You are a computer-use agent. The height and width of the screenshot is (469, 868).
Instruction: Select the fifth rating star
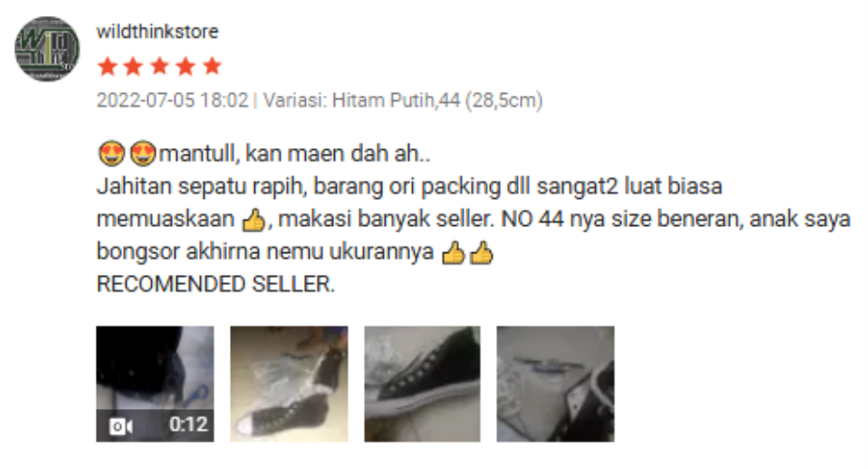click(212, 67)
